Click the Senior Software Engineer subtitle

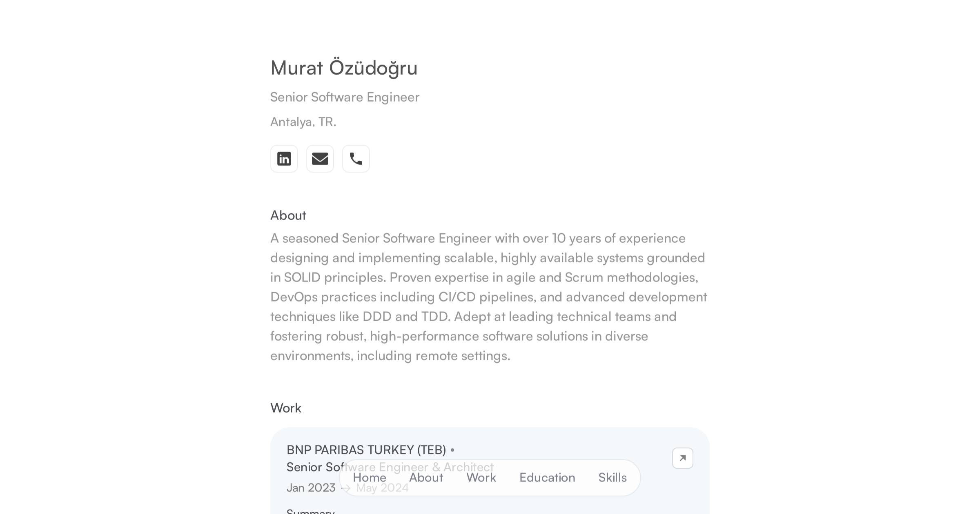tap(345, 97)
